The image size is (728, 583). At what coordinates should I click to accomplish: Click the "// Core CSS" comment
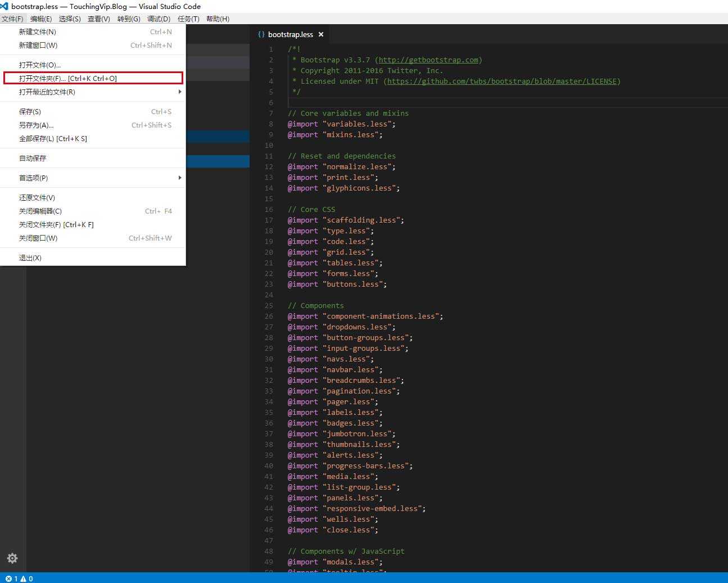click(x=311, y=210)
